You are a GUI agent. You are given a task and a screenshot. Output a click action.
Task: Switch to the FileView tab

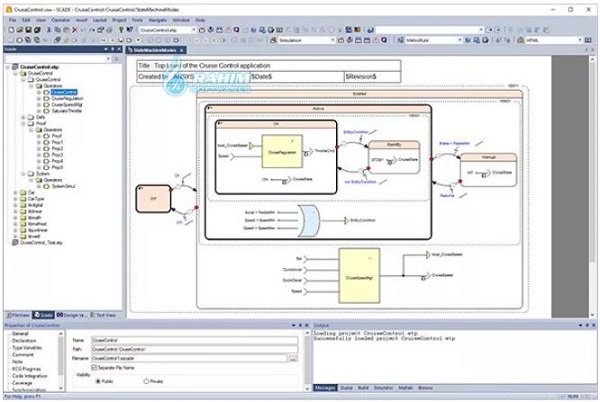(x=18, y=315)
